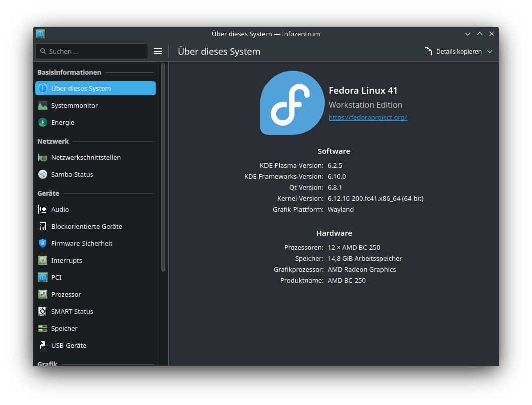
Task: Click the Fedora Linux 41 heading
Action: coord(363,91)
